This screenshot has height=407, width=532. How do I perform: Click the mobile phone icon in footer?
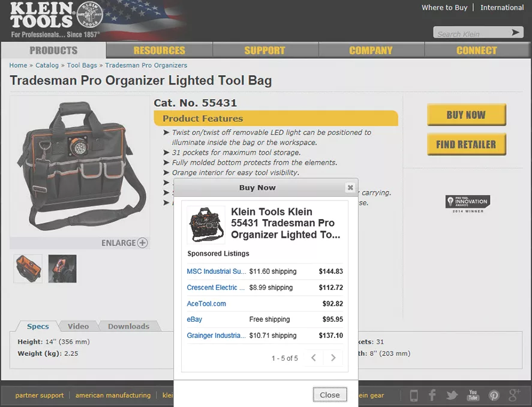point(414,396)
